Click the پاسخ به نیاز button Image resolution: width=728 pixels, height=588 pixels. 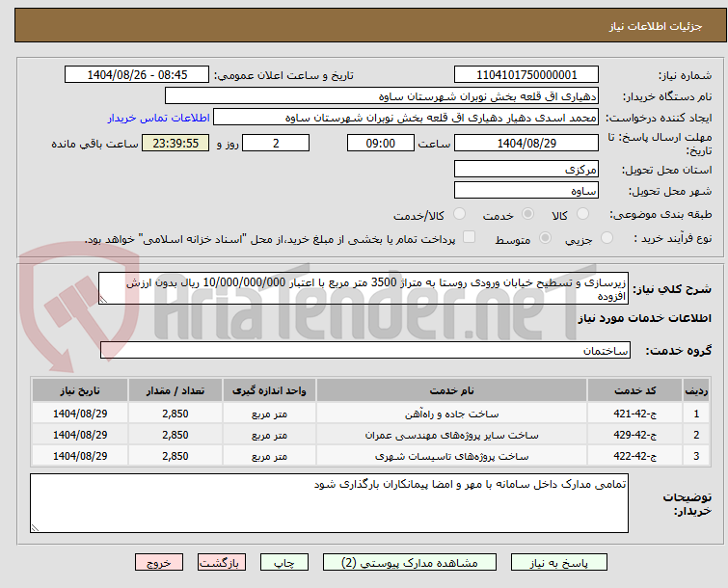coord(559,563)
